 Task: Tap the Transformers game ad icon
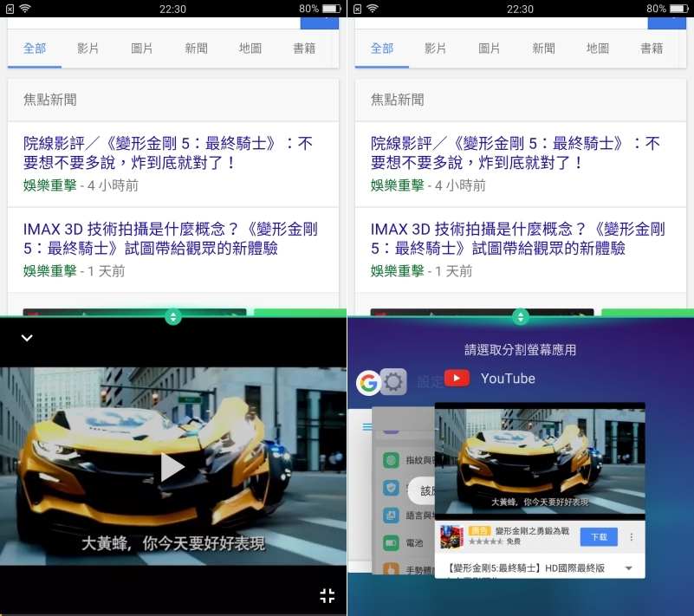coord(451,536)
